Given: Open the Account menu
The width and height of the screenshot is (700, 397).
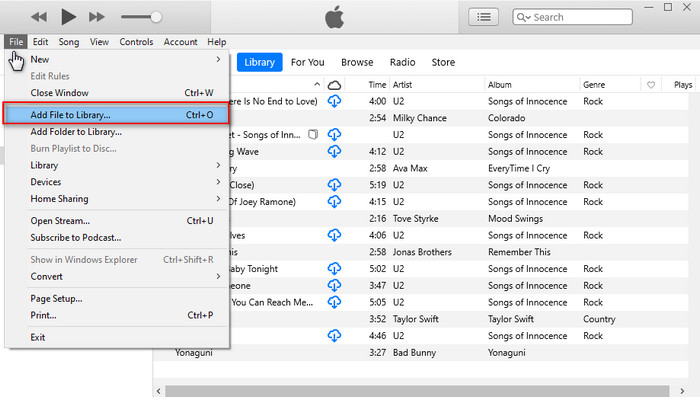Looking at the screenshot, I should (180, 42).
